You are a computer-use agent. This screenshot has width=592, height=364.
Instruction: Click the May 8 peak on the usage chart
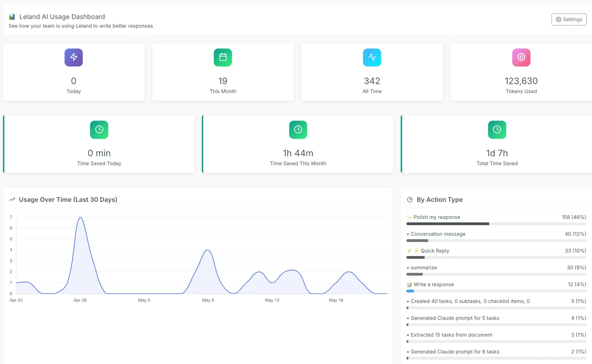coord(208,250)
